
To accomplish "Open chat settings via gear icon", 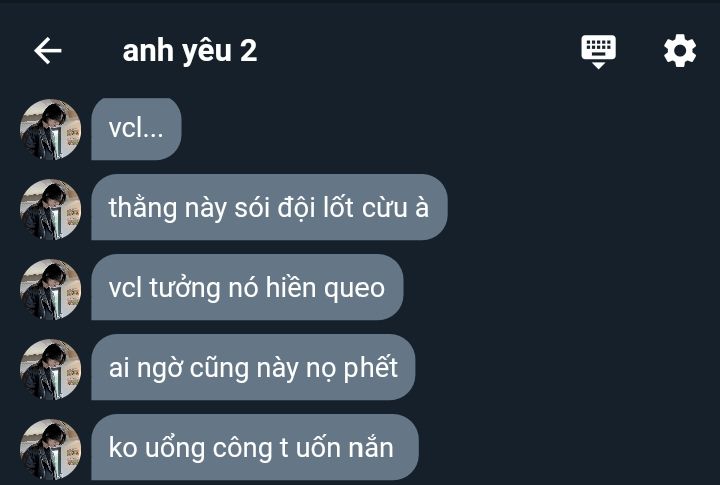I will [680, 51].
